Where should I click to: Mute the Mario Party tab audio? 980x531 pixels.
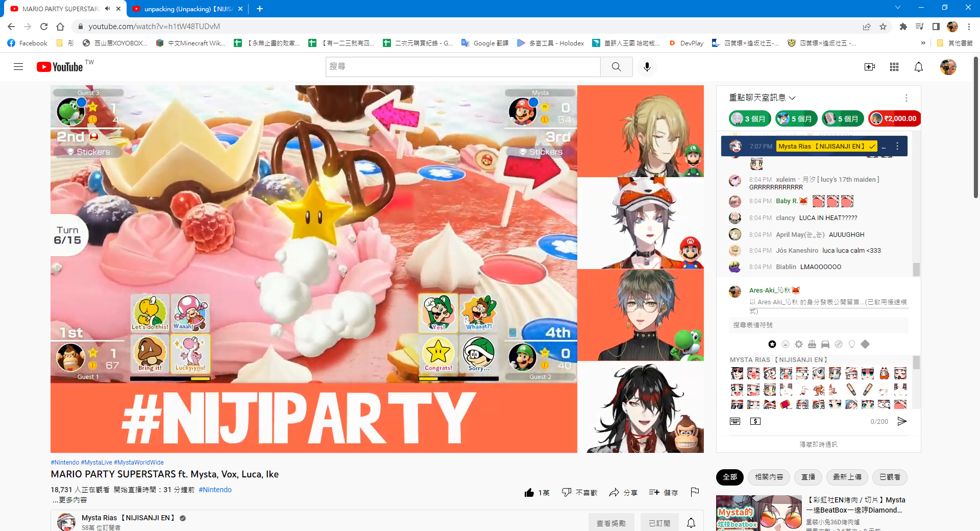(x=107, y=9)
